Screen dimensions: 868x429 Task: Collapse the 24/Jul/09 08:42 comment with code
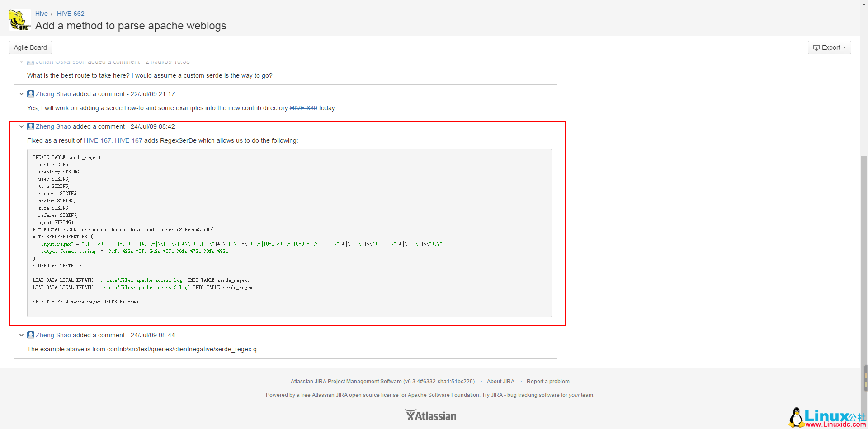pos(21,126)
